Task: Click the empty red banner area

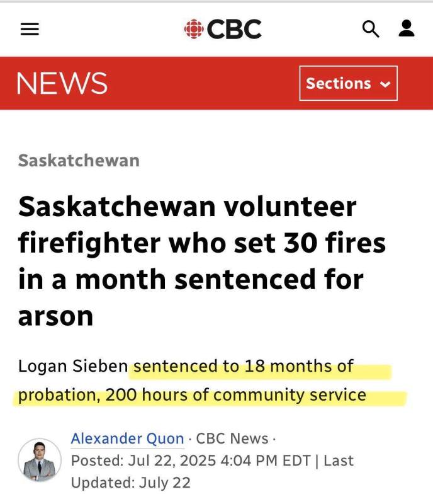Action: tap(201, 83)
